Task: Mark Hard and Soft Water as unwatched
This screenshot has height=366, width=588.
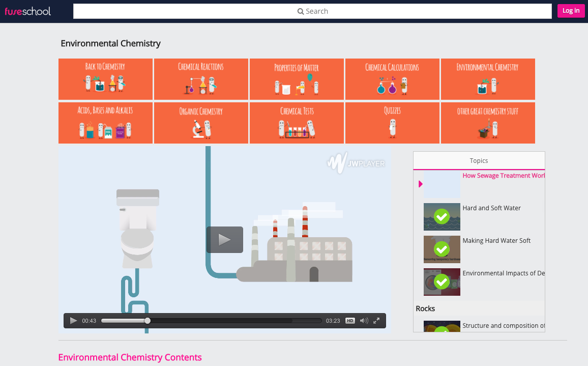Action: click(442, 217)
